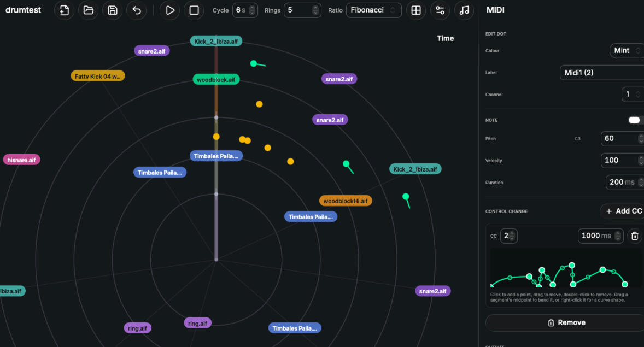The image size is (644, 347).
Task: Stop playback with the square button
Action: point(194,10)
